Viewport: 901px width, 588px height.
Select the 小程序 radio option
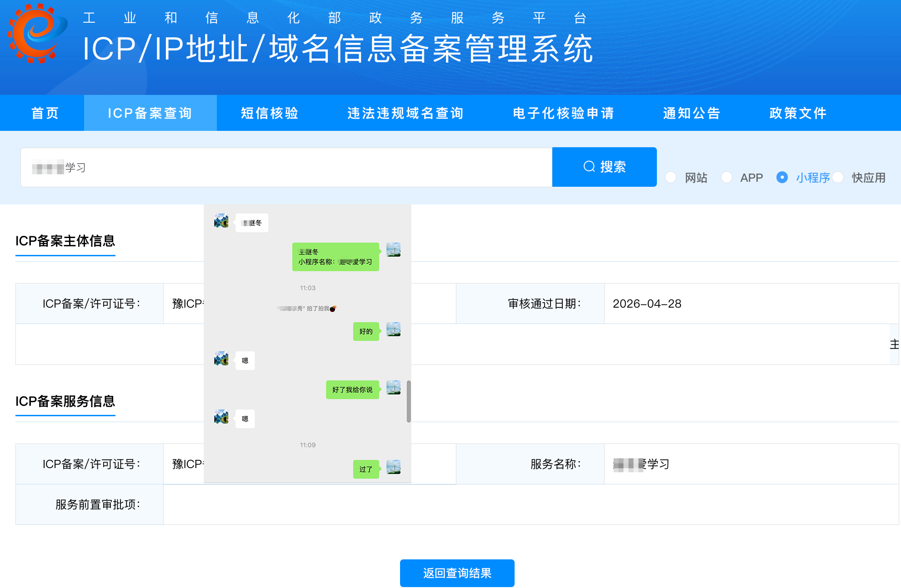[x=782, y=177]
